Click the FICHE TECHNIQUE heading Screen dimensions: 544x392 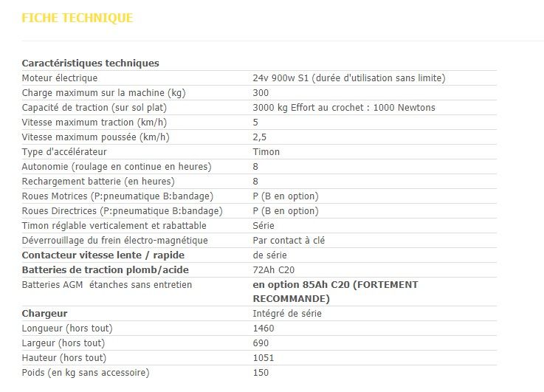point(78,18)
